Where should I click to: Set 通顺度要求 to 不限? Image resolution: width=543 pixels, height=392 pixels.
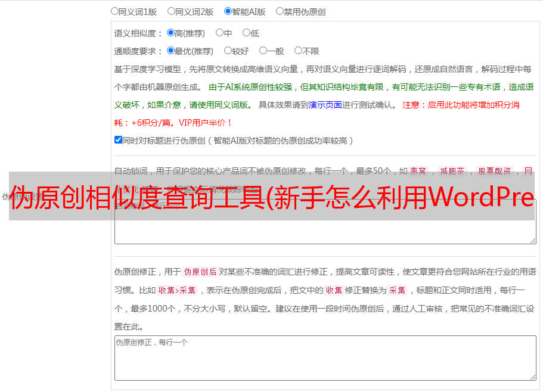298,51
